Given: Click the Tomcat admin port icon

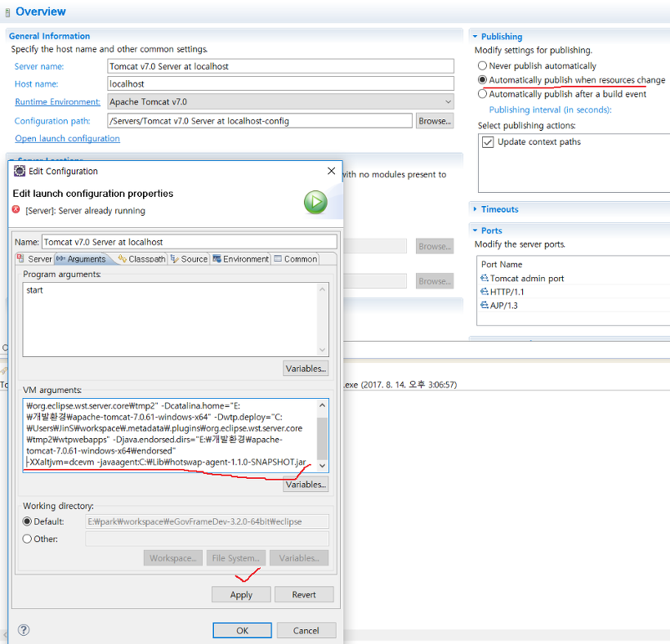Looking at the screenshot, I should 485,278.
